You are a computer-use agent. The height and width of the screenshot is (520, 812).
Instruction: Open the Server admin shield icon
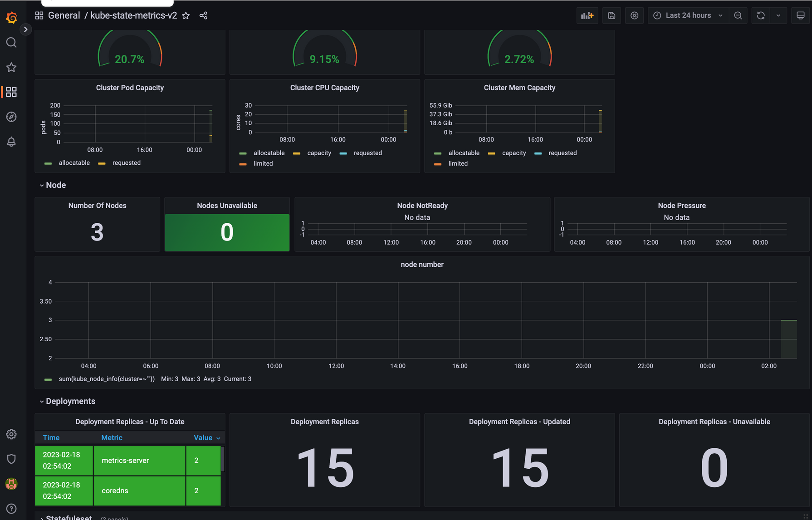tap(11, 459)
